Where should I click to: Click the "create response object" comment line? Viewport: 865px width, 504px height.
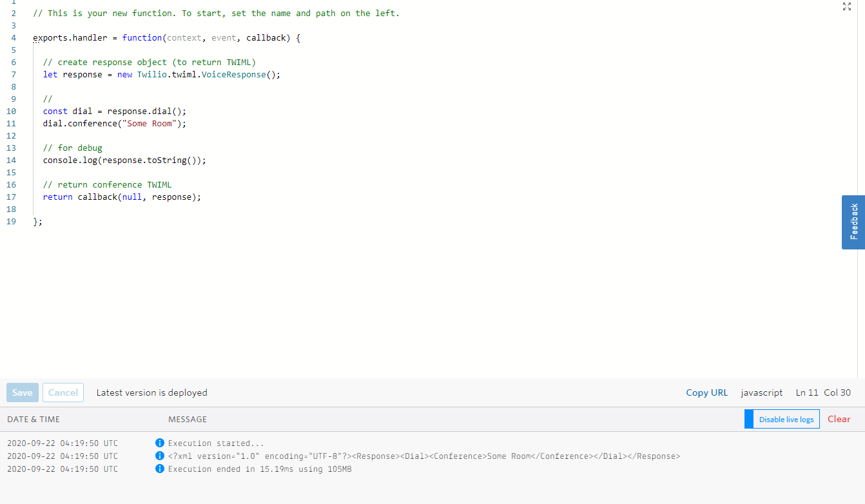pos(150,63)
